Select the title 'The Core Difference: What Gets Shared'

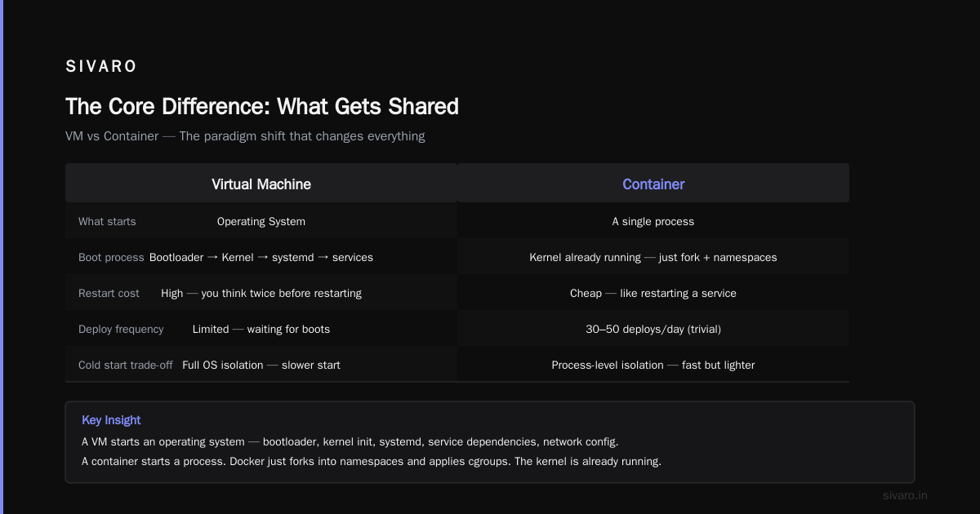[262, 107]
